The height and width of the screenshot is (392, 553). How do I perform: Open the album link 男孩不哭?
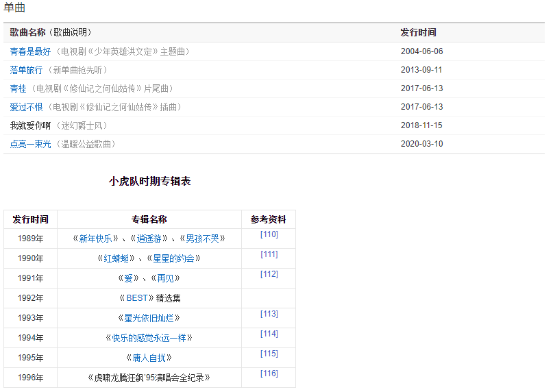click(202, 239)
